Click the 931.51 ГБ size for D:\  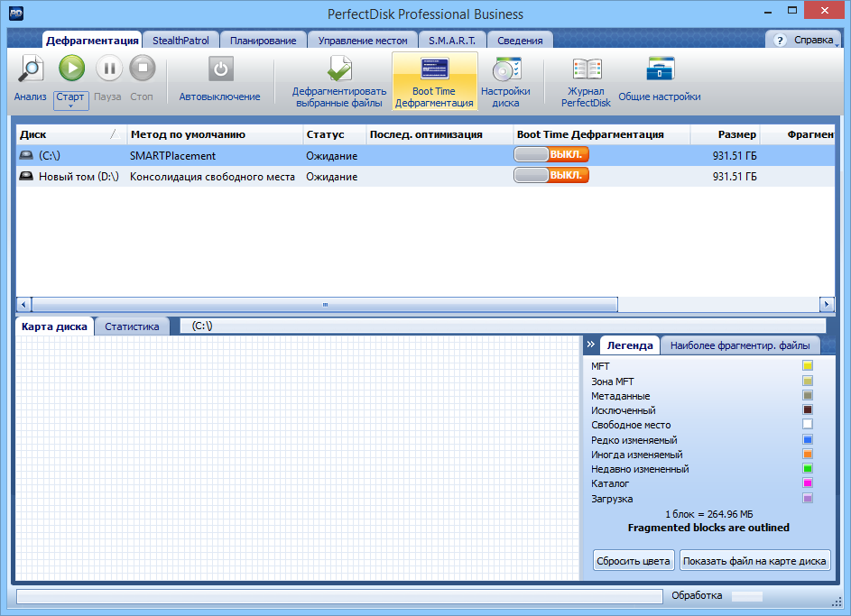pyautogui.click(x=735, y=176)
